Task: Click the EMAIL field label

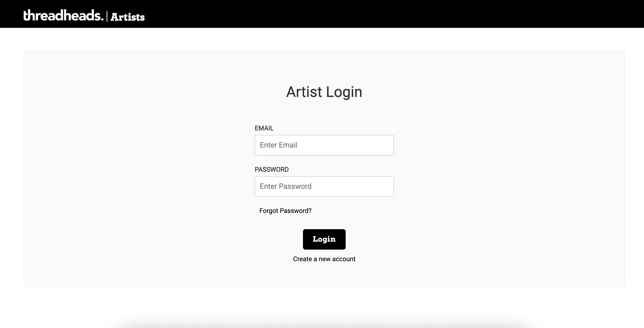Action: [x=264, y=128]
